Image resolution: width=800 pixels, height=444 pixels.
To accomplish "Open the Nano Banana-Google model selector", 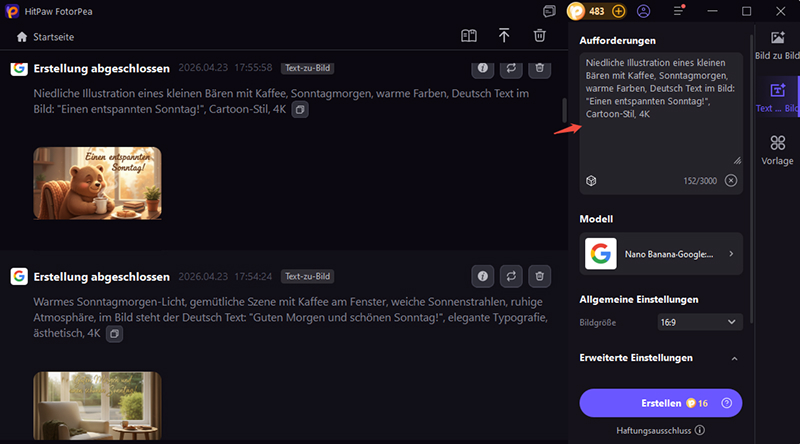I will 661,254.
